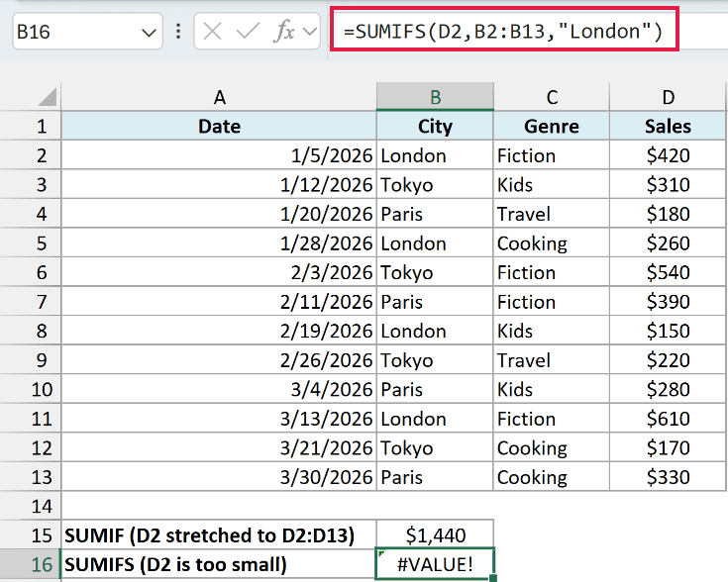
Task: Select row 1 header
Action: 30,127
